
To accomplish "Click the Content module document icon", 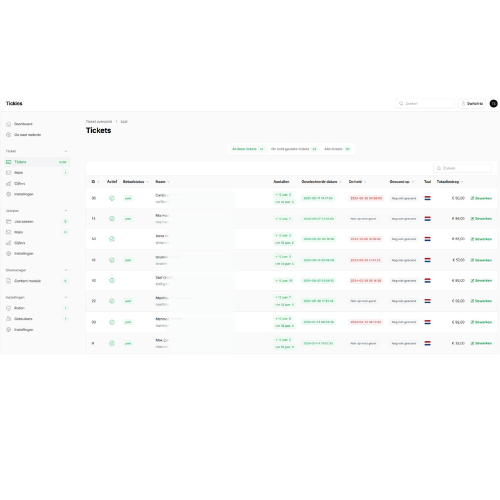I will point(9,281).
